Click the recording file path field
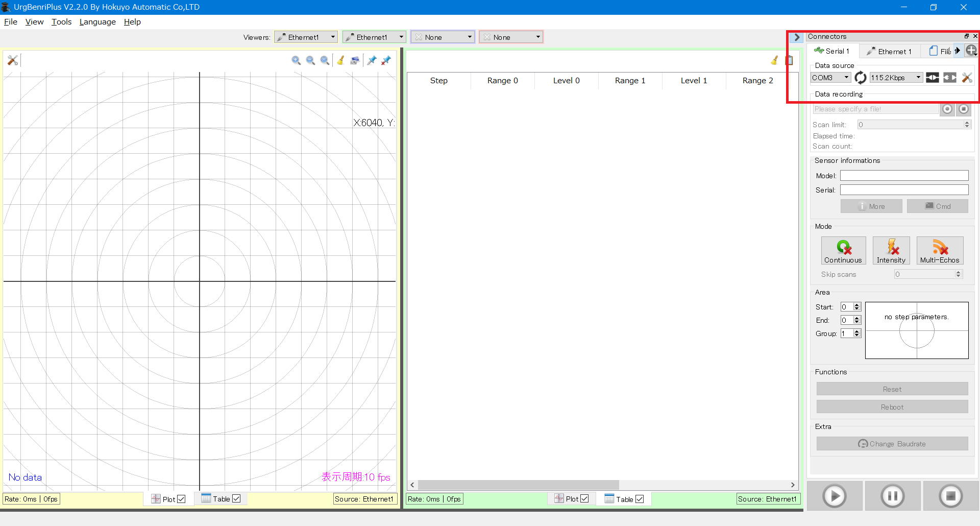The height and width of the screenshot is (526, 980). click(x=875, y=109)
